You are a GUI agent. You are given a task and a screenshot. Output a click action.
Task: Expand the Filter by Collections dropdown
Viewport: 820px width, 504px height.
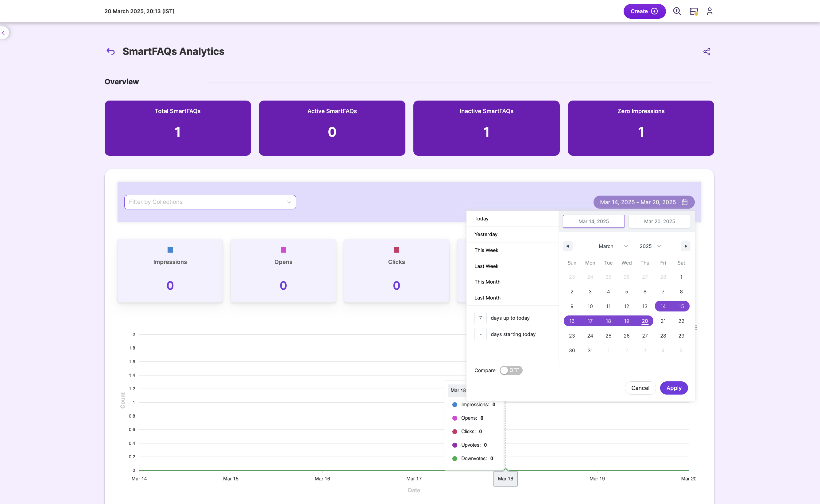click(x=210, y=202)
